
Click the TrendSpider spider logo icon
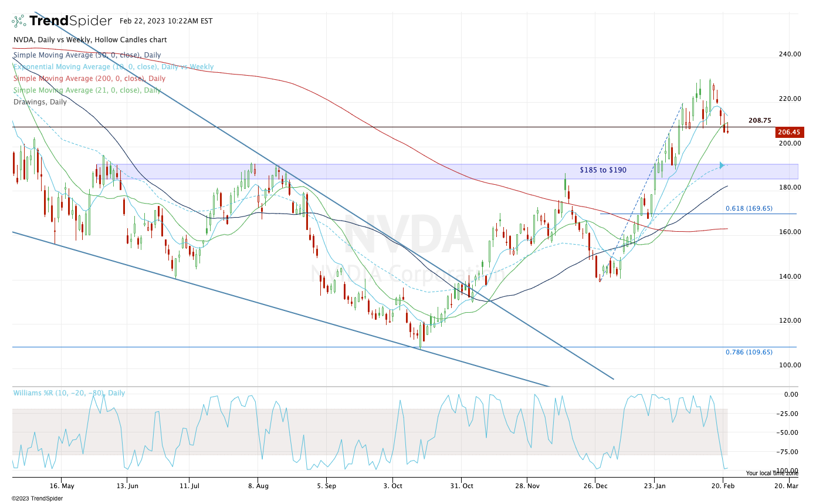point(19,21)
